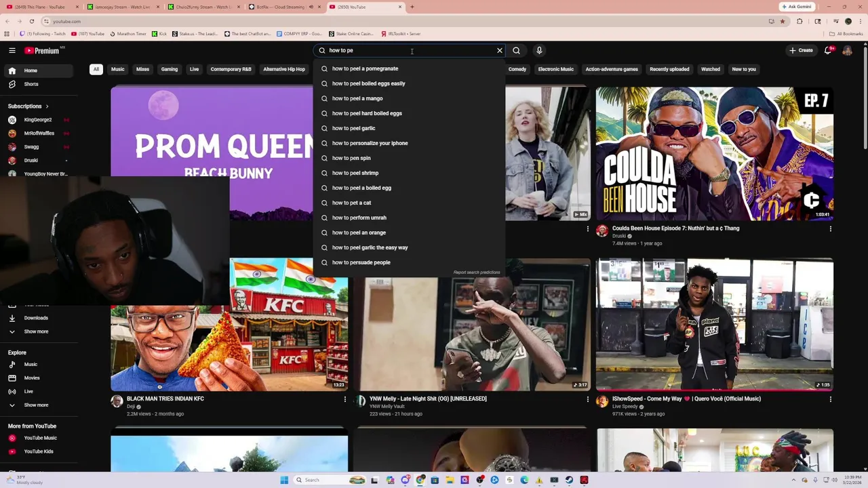Select the Action-adventure games chip
868x488 pixels.
click(x=612, y=69)
